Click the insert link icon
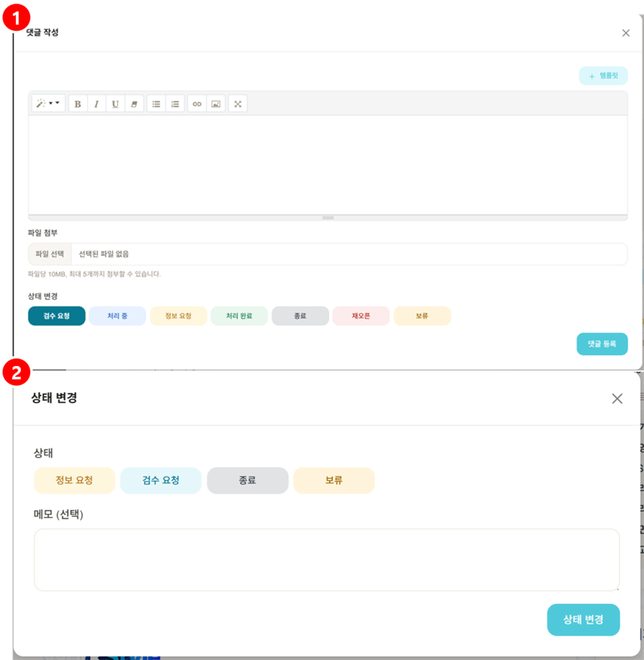Viewport: 644px width, 660px height. coord(197,104)
